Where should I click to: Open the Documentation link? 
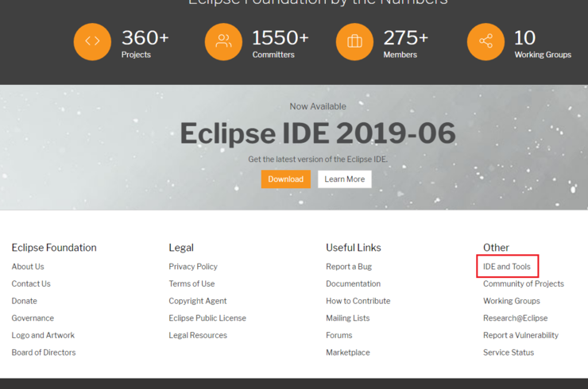354,283
